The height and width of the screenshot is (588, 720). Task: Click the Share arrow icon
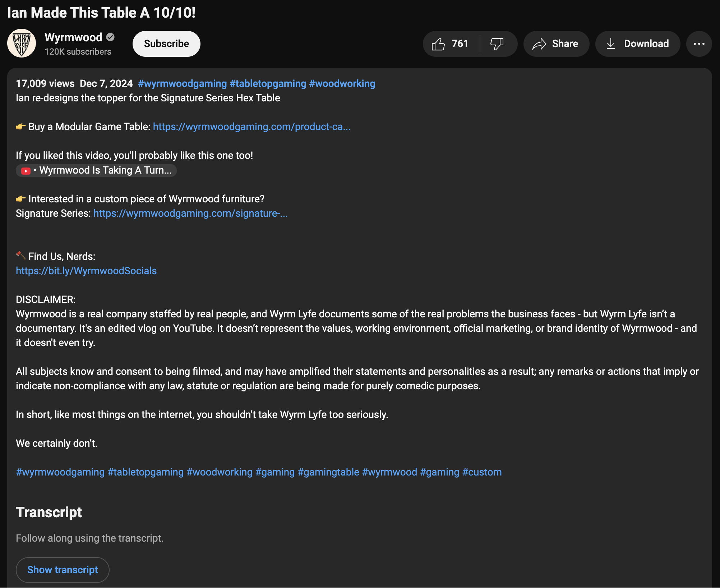pyautogui.click(x=539, y=44)
